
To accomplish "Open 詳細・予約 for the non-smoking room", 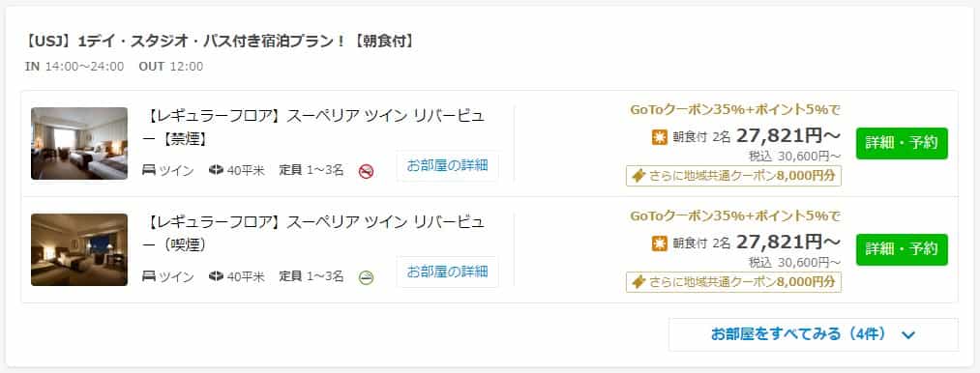I will (x=902, y=143).
